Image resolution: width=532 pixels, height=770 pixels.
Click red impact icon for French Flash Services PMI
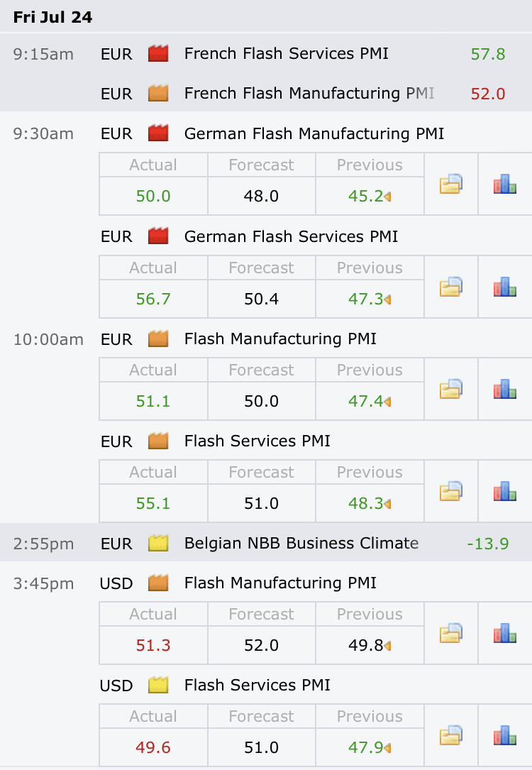click(x=158, y=53)
